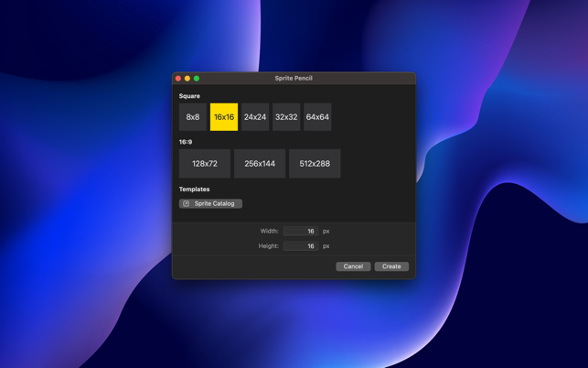Focus the Width input field
Image resolution: width=588 pixels, height=368 pixels.
(301, 231)
